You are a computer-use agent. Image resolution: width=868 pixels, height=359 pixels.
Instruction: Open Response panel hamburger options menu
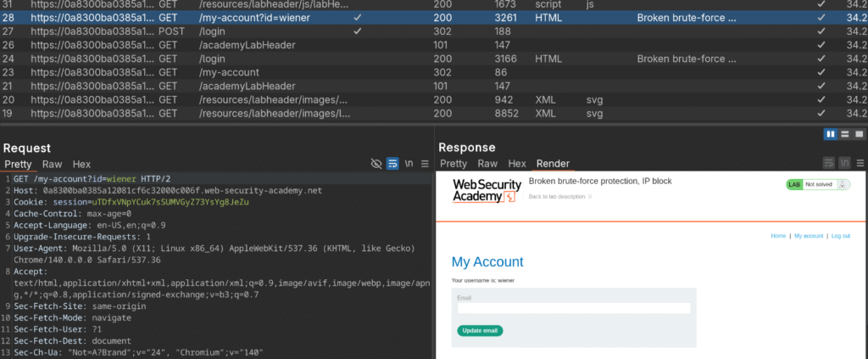859,164
